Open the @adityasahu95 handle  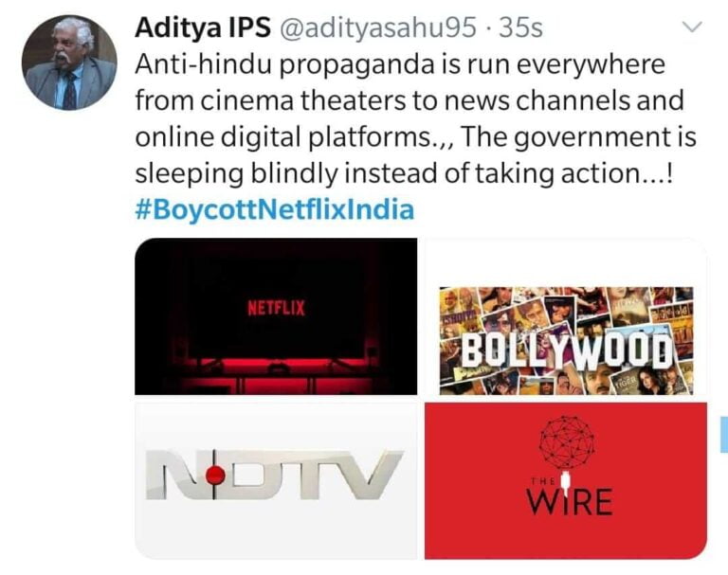coord(377,27)
